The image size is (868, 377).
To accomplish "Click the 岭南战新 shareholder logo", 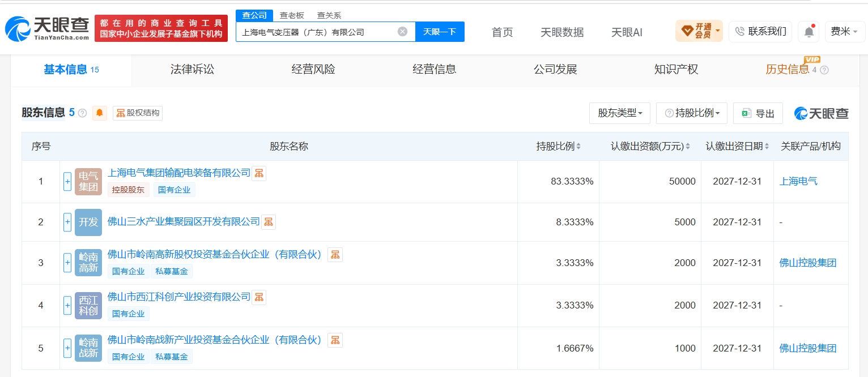I will 88,348.
